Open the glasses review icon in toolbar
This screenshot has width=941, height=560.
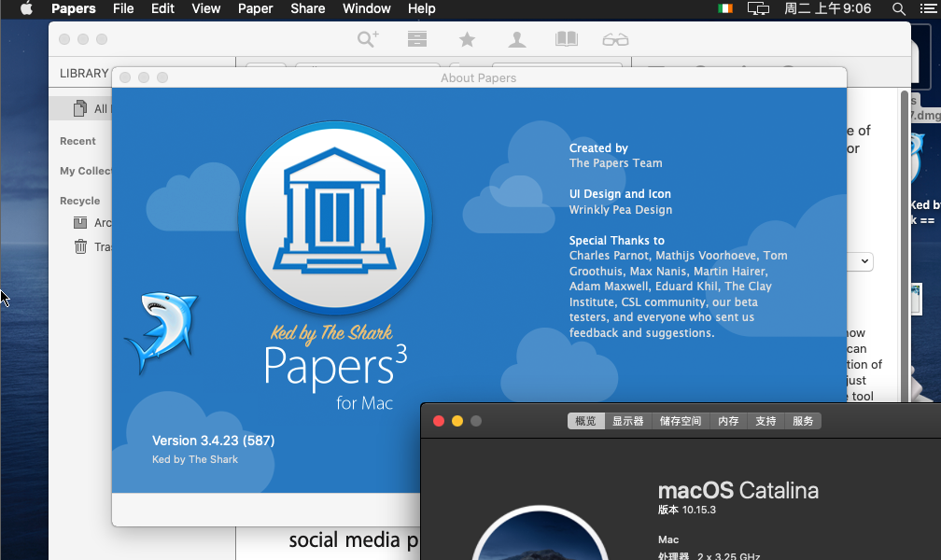(615, 39)
